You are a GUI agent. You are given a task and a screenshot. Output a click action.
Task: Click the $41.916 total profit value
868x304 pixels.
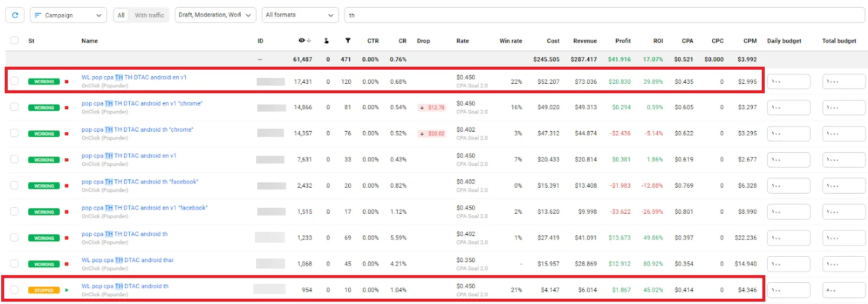620,60
